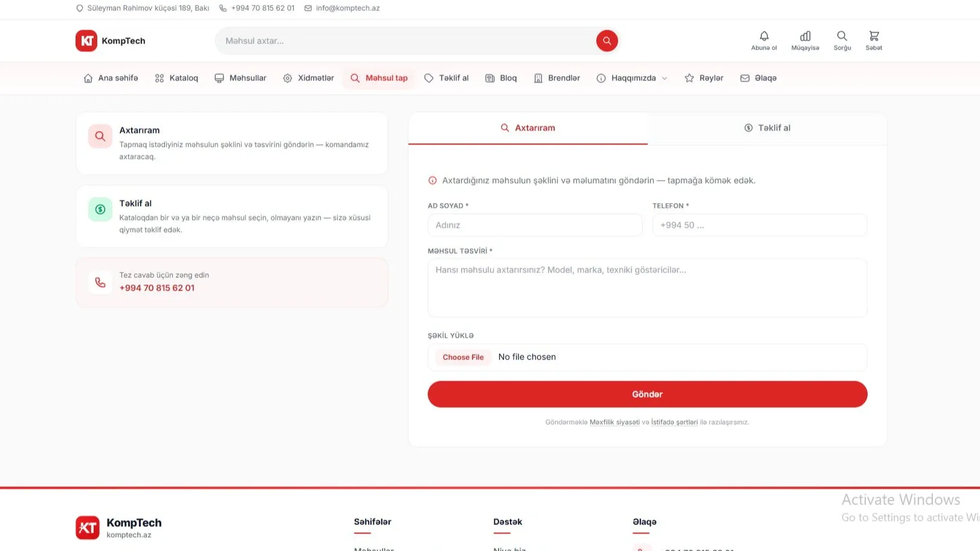Open the Bloq menu item
The width and height of the screenshot is (980, 551).
coord(501,78)
